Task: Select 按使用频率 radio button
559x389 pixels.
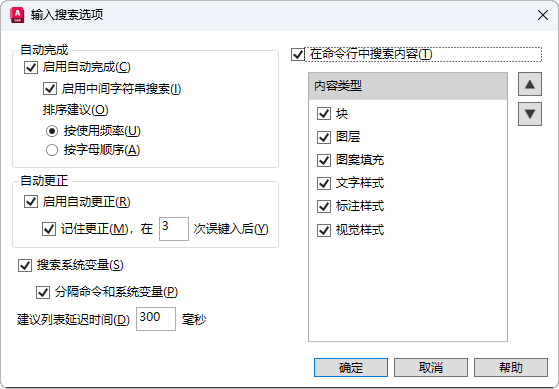Action: [52, 131]
